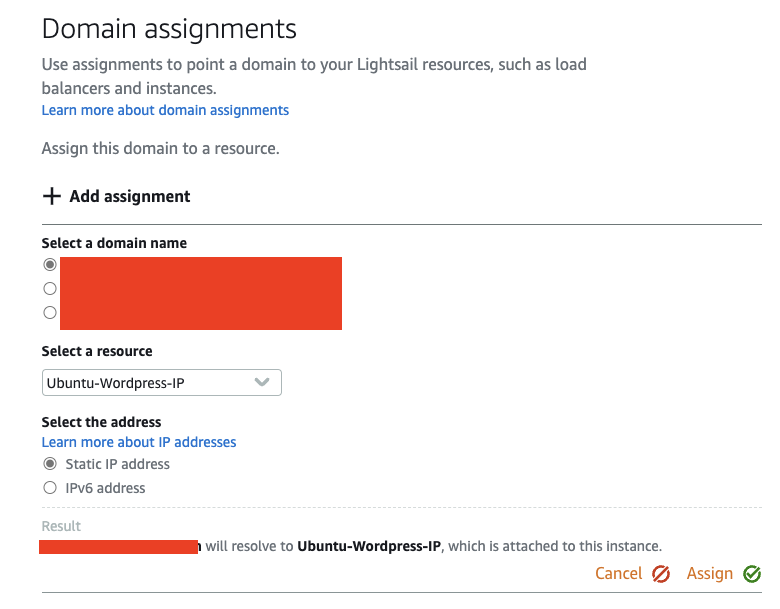The height and width of the screenshot is (609, 780).
Task: Click the bold Ubuntu-Wordpress-IP text in Result
Action: [371, 546]
